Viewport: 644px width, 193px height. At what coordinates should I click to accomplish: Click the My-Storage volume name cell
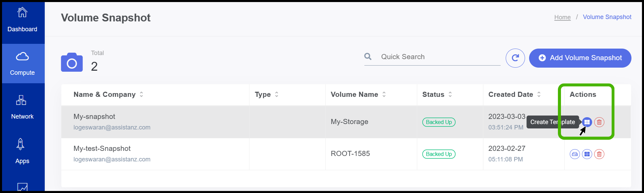349,122
